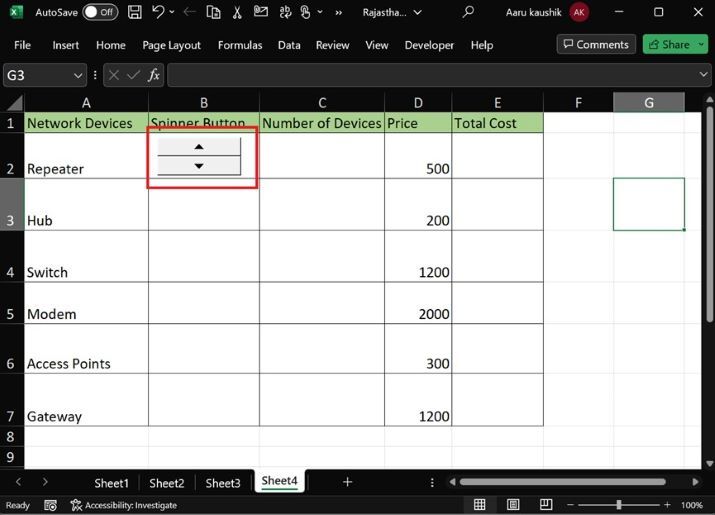Add a new sheet with plus icon
This screenshot has height=515, width=715.
pyautogui.click(x=347, y=482)
